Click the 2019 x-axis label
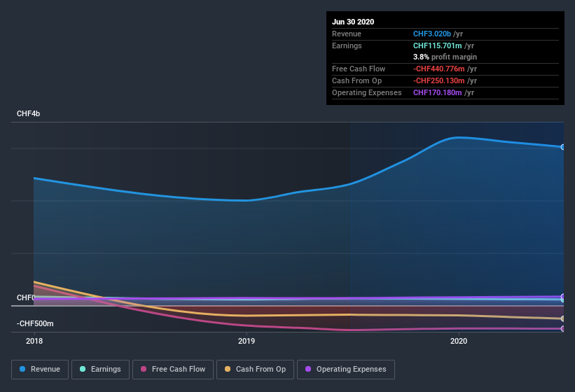 [247, 341]
